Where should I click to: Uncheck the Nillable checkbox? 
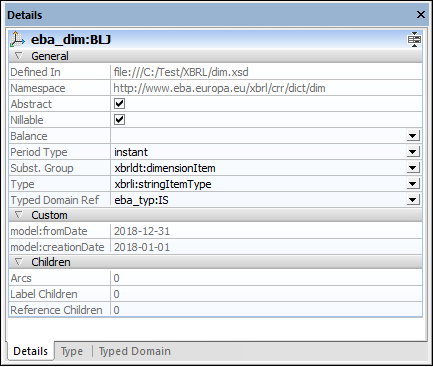[119, 120]
